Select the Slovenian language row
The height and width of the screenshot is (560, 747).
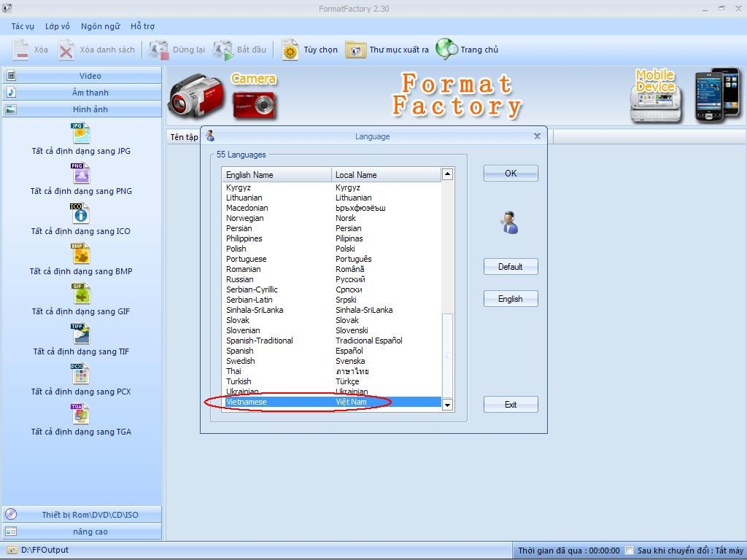click(332, 330)
